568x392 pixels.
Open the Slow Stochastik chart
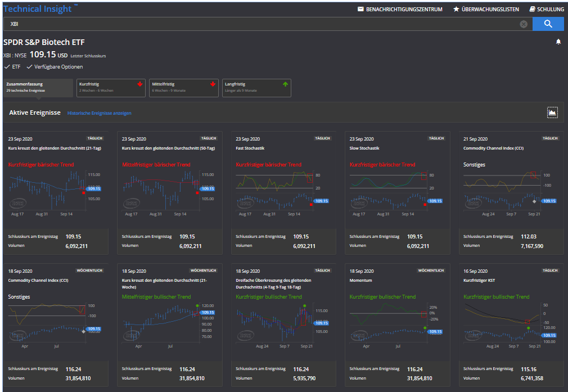coord(397,193)
